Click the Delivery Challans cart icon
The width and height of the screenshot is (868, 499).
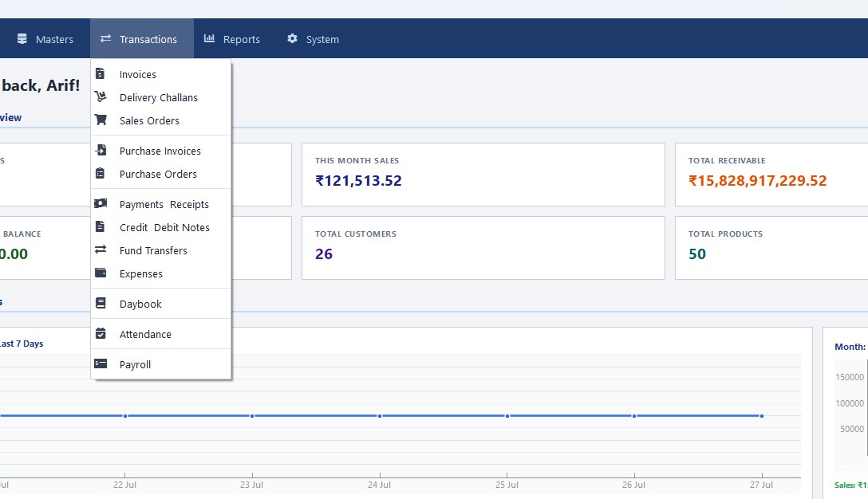[101, 96]
